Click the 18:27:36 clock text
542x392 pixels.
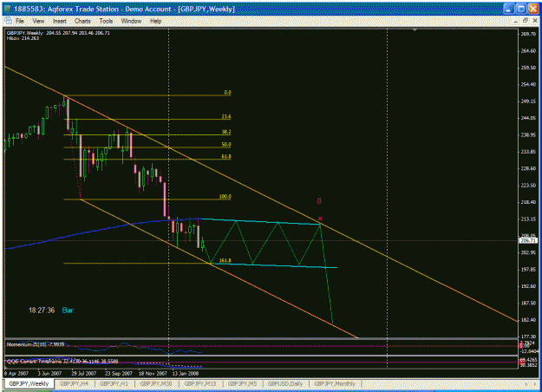click(x=42, y=310)
